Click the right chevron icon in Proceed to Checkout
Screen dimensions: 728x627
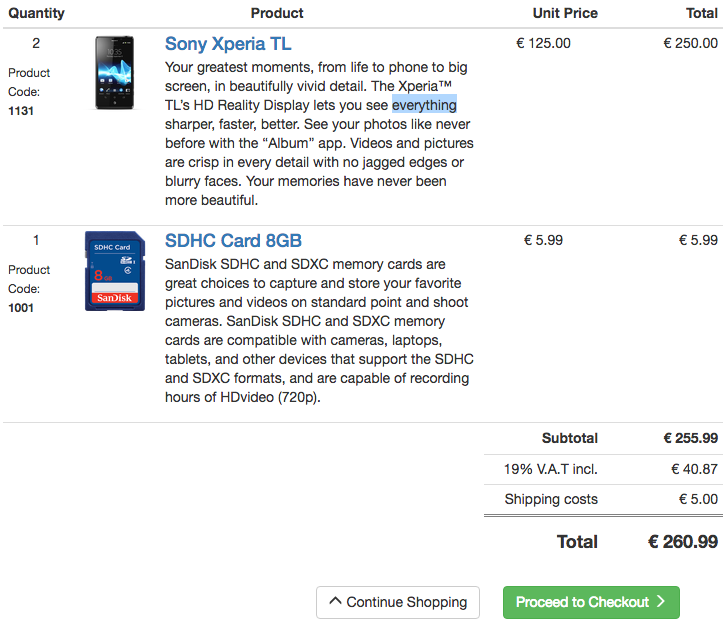tap(661, 601)
